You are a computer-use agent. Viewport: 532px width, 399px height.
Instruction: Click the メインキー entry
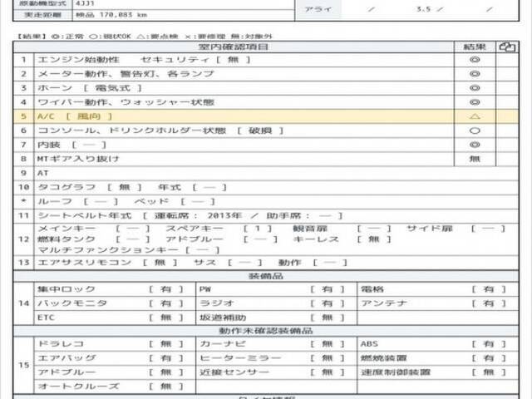pos(94,229)
